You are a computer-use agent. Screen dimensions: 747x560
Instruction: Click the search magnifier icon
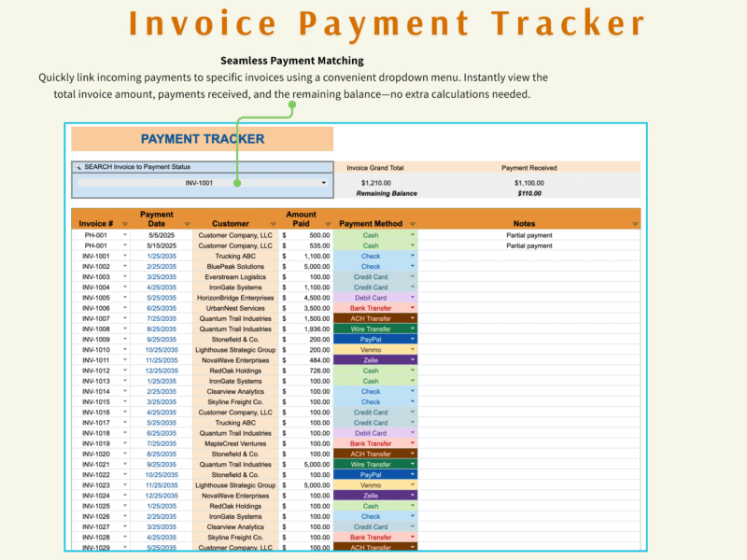pos(78,167)
